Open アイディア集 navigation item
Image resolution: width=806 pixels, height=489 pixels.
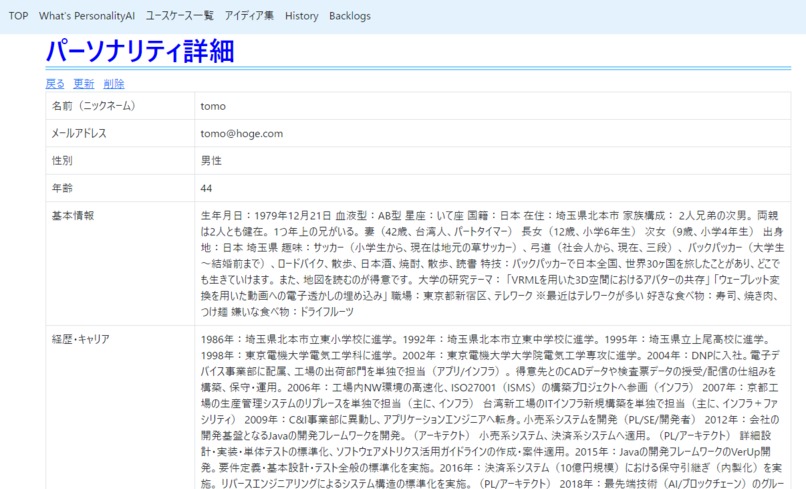coord(249,16)
